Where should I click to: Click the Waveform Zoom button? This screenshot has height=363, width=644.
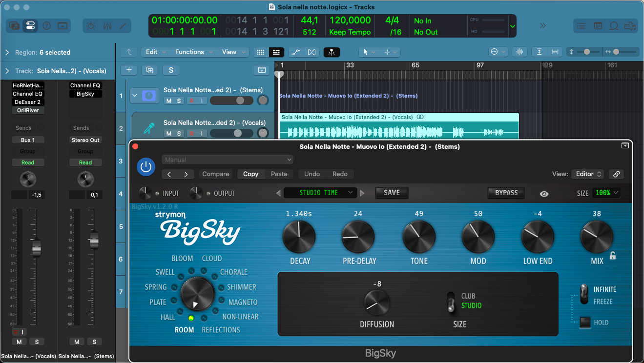[x=519, y=52]
